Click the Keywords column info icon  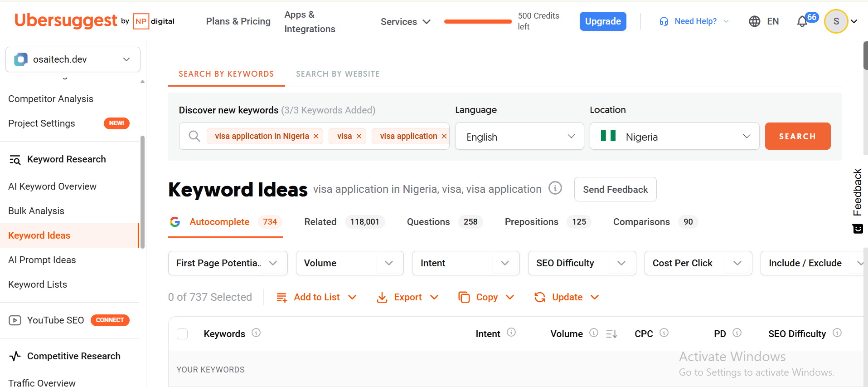[256, 333]
